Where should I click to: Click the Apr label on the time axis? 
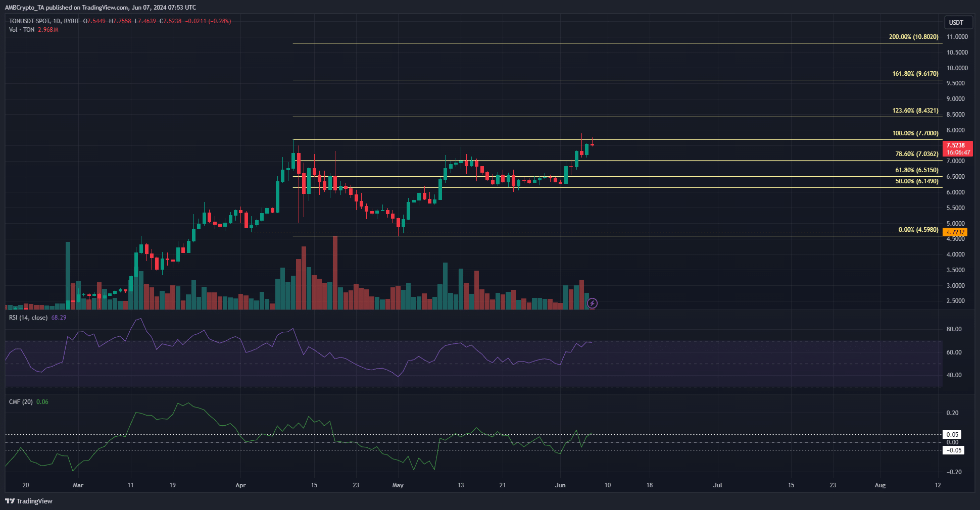pos(240,485)
